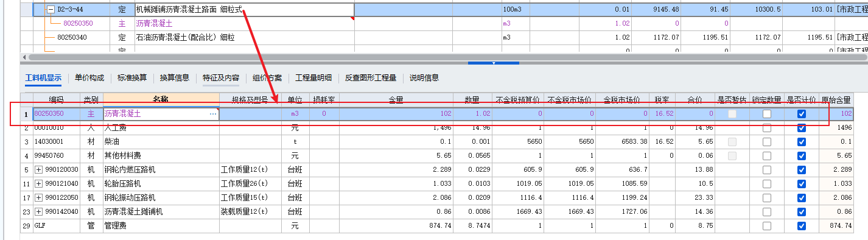This screenshot has height=240, width=868.
Task: Click the 人工费 name cell
Action: 161,128
